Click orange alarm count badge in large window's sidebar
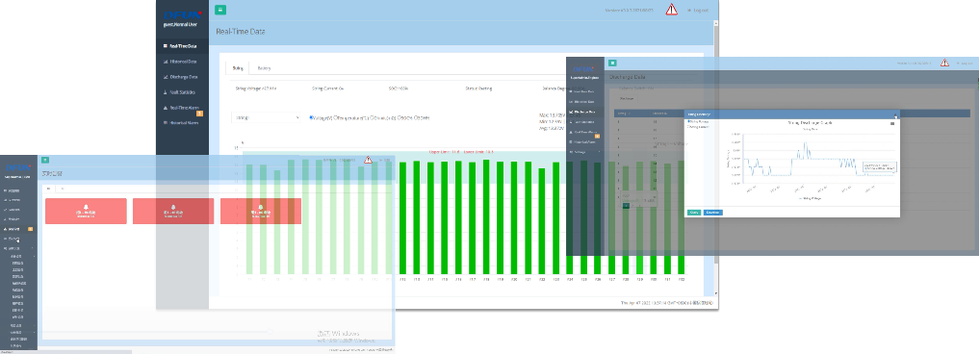 [199, 114]
